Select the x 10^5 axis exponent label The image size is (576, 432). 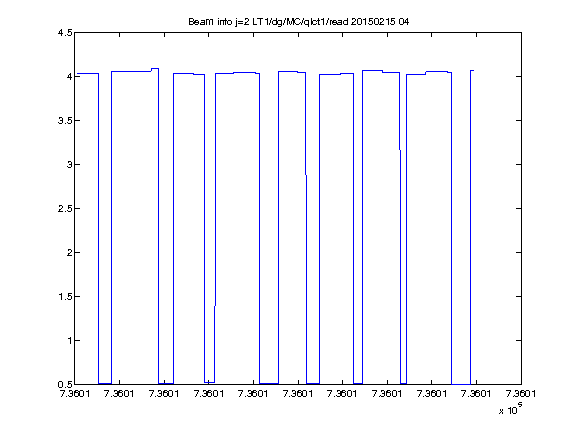point(510,409)
